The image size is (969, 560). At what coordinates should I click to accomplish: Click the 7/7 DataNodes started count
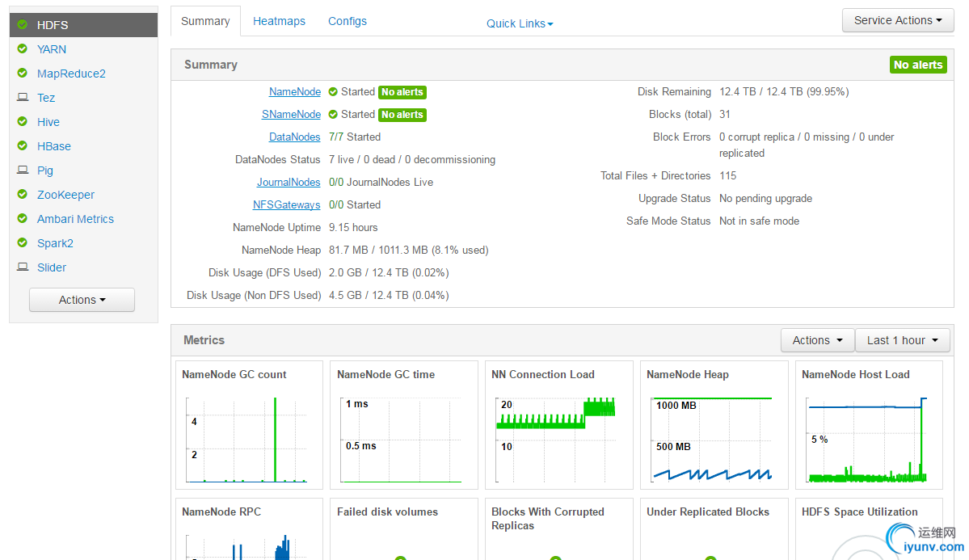pos(335,137)
